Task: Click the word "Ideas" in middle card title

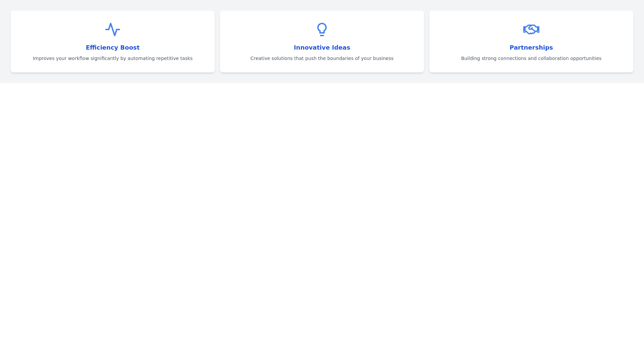Action: 341,48
